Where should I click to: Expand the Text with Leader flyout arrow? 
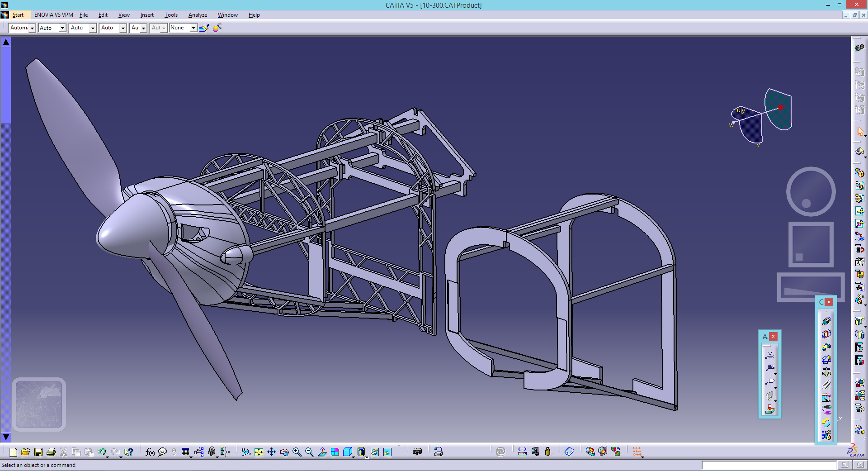click(776, 374)
